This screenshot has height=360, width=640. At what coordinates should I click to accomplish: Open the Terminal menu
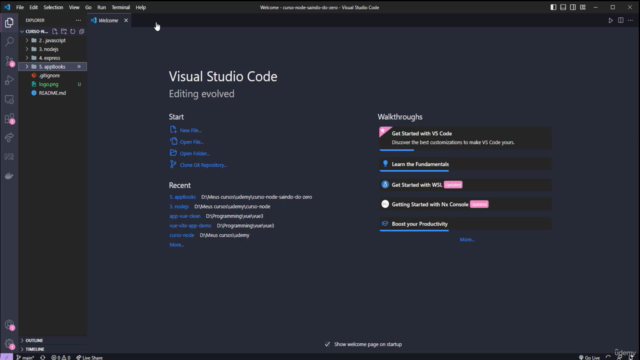click(x=120, y=7)
